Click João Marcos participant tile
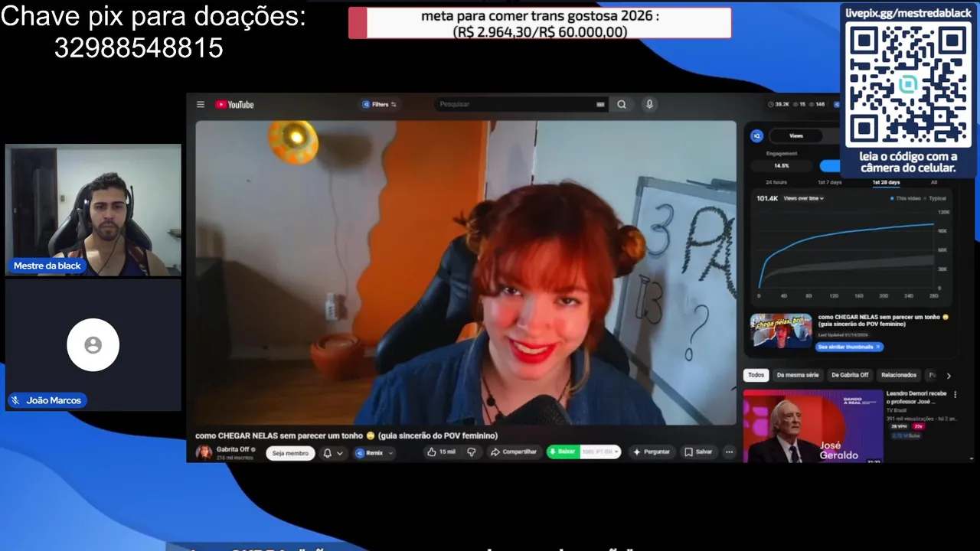The width and height of the screenshot is (980, 551). point(93,345)
